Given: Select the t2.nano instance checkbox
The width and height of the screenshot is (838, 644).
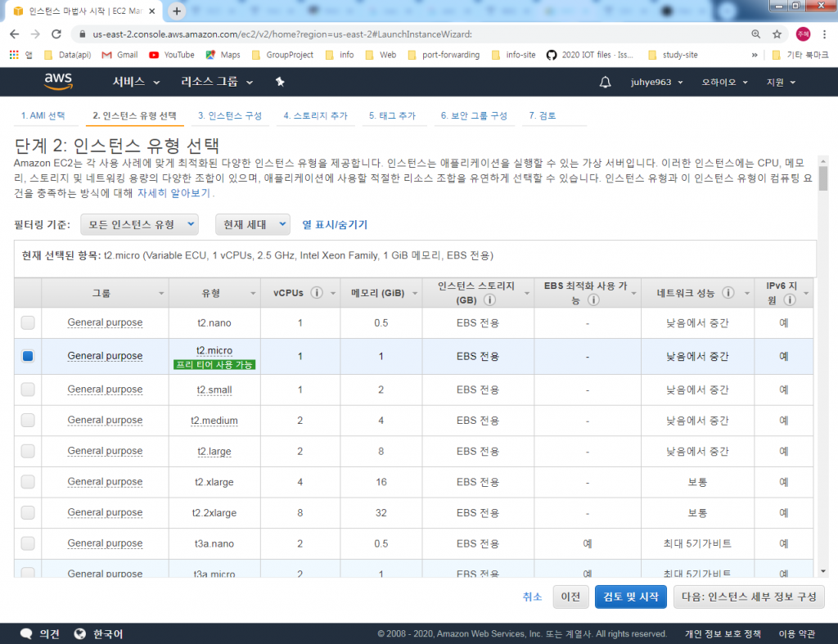Looking at the screenshot, I should click(x=28, y=322).
